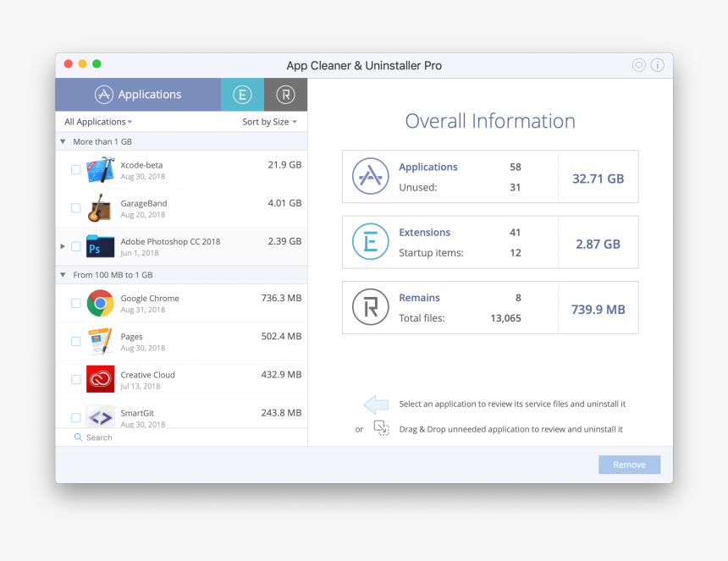728x561 pixels.
Task: Click the 2.87 GB extensions size
Action: point(598,244)
